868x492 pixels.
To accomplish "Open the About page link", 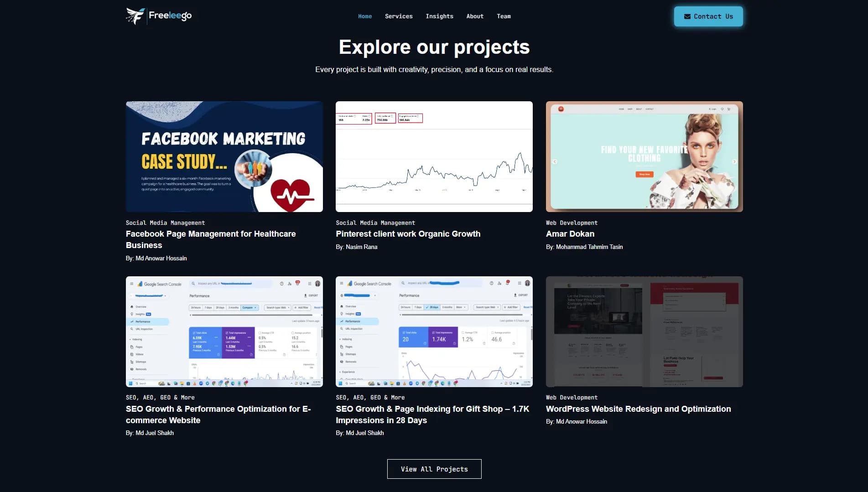I will 475,16.
